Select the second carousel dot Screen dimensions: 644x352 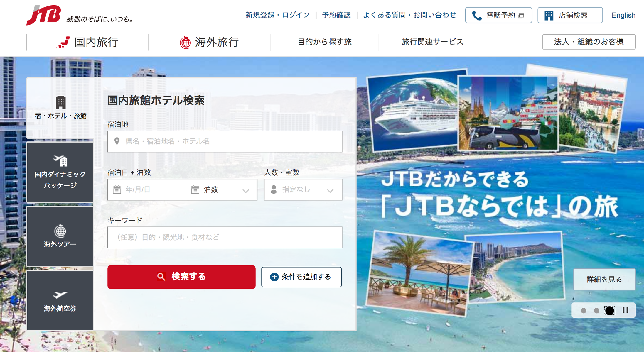point(596,310)
